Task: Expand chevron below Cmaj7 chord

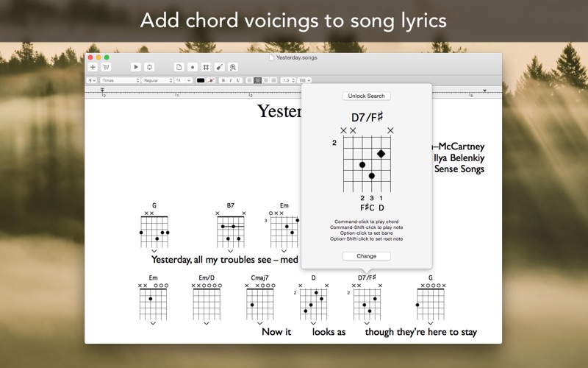Action: click(x=260, y=323)
